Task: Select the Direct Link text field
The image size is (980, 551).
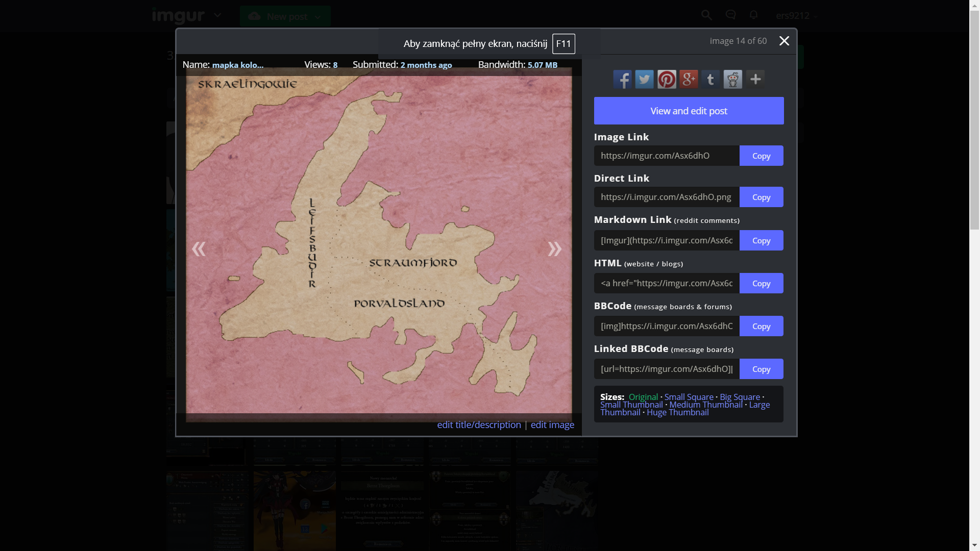Action: click(x=667, y=197)
